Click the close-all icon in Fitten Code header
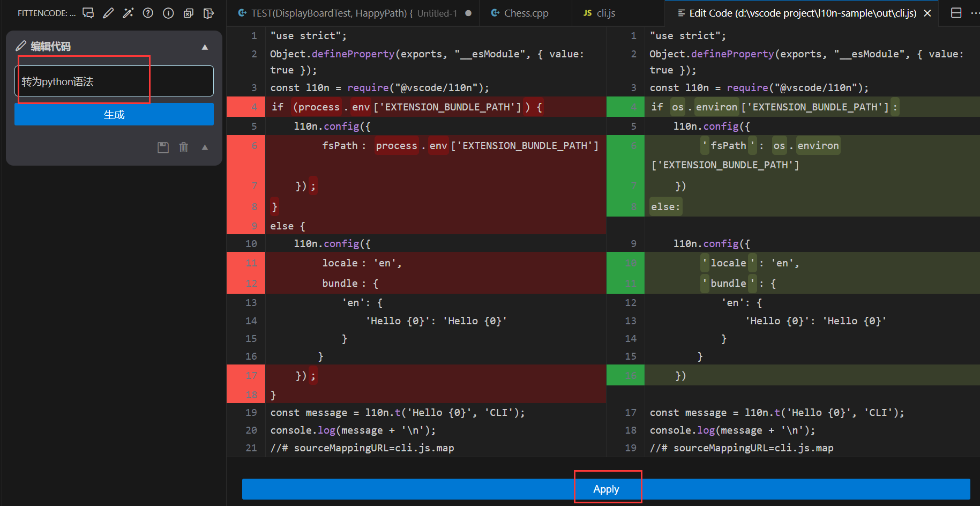The image size is (980, 506). pos(189,13)
